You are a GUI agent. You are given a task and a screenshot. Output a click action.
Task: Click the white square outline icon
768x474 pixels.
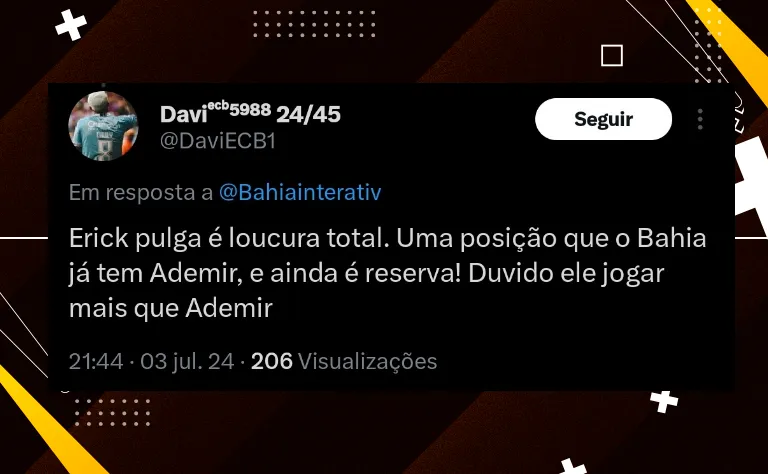tap(612, 55)
